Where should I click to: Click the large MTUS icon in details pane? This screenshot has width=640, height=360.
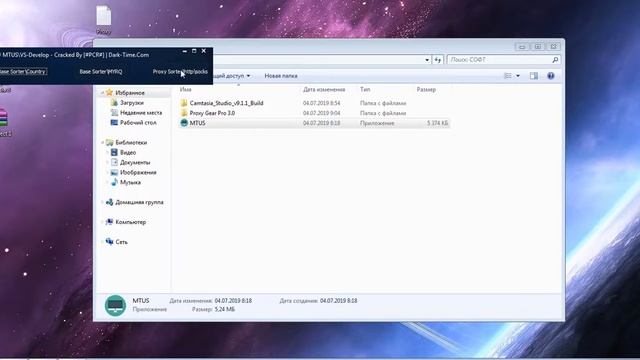pyautogui.click(x=115, y=305)
